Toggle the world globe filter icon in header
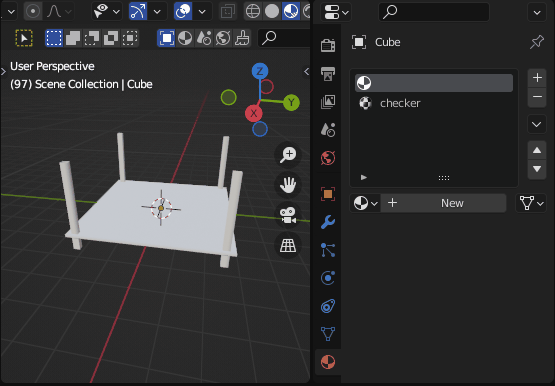Image resolution: width=555 pixels, height=386 pixels. tap(223, 38)
